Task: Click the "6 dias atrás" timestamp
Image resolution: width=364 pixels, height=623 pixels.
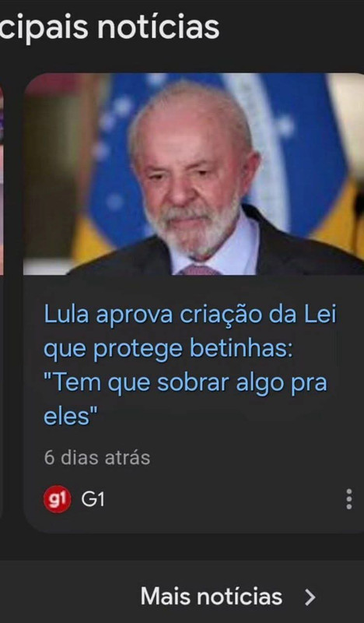Action: pyautogui.click(x=97, y=458)
